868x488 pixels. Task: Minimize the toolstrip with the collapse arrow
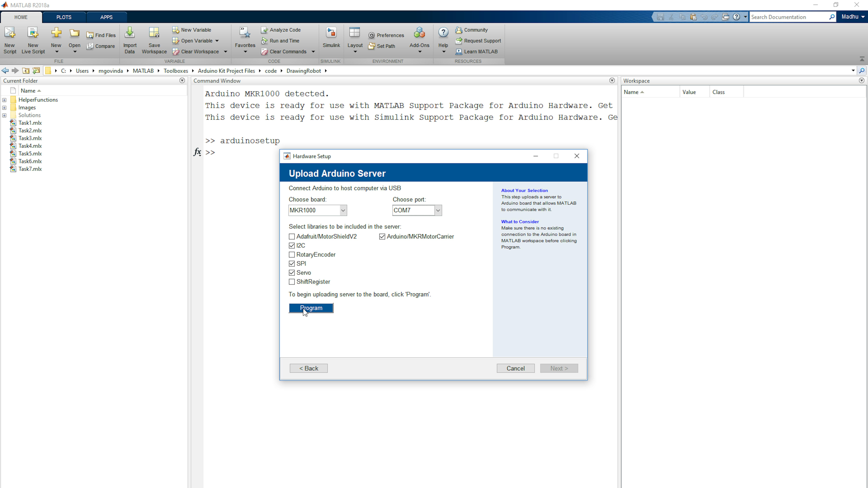(862, 59)
